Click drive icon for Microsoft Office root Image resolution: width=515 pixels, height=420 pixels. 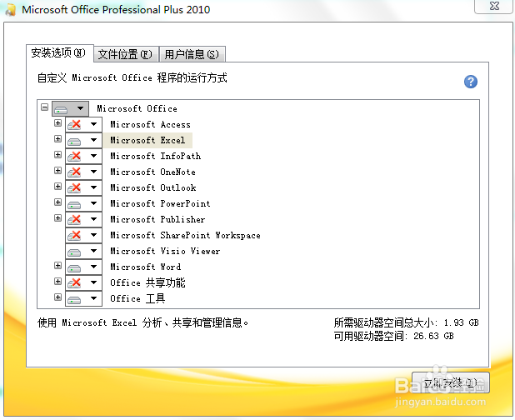(61, 109)
